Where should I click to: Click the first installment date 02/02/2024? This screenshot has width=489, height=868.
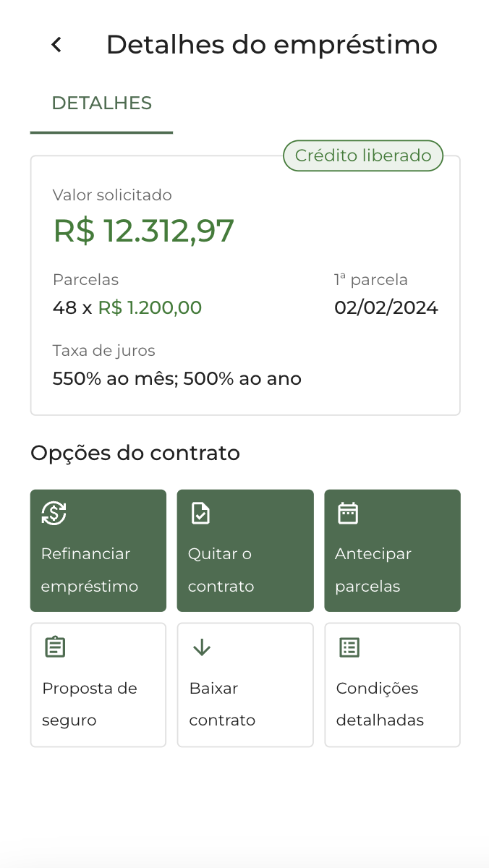[386, 307]
